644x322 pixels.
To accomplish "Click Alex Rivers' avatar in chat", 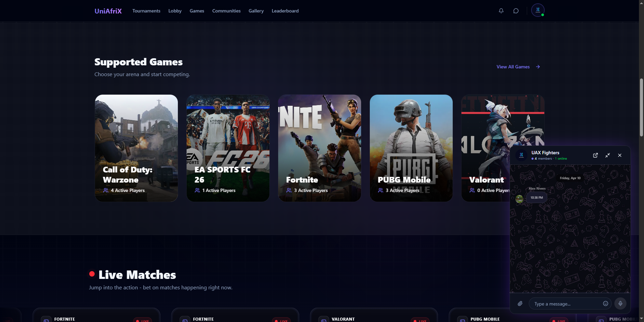I will 519,199.
